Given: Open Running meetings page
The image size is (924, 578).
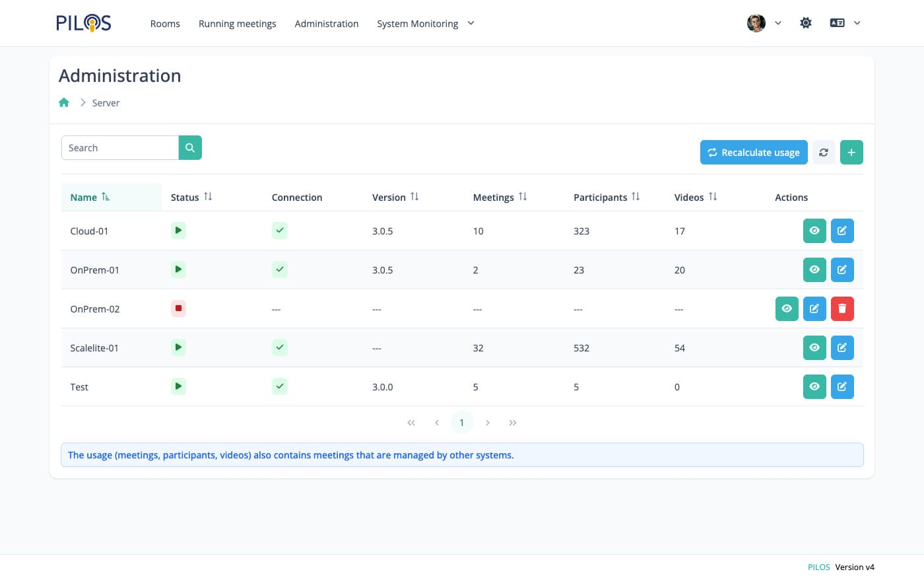Looking at the screenshot, I should 238,24.
